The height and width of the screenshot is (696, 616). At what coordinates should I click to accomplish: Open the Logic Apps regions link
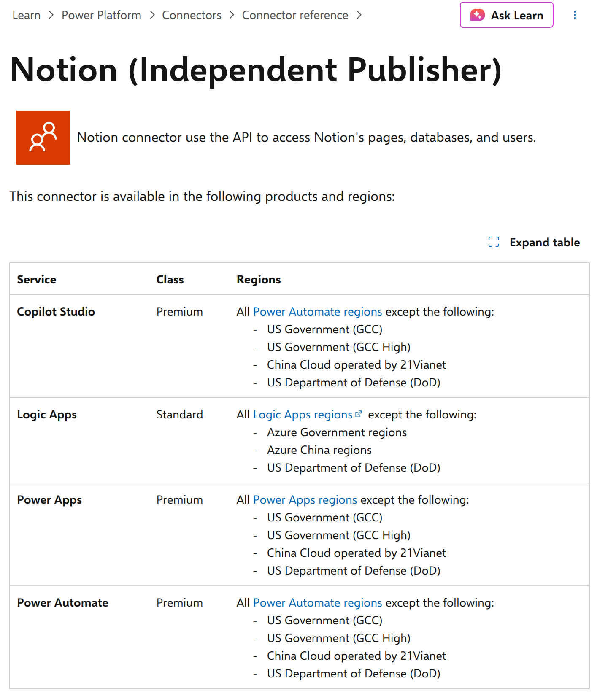tap(303, 415)
